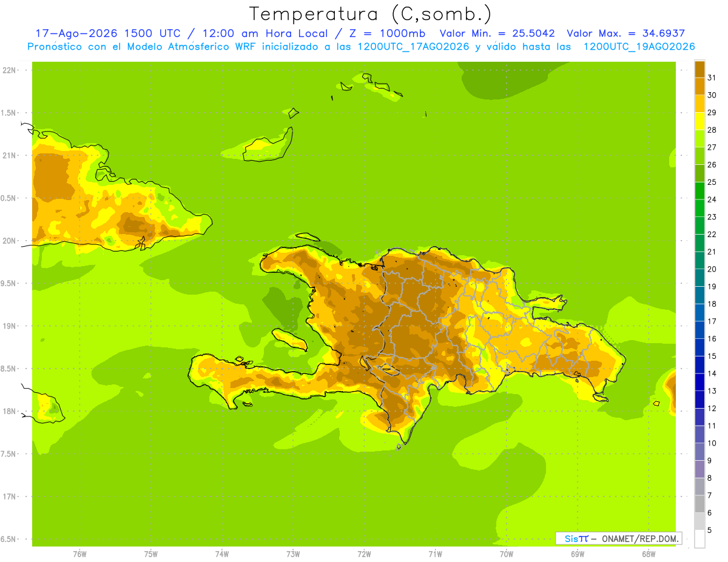Click legend colorbar value '18'

[x=712, y=304]
